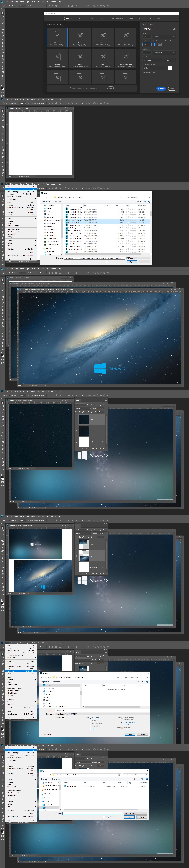
Task: Switch to Film & Video tab
Action: pos(155,18)
